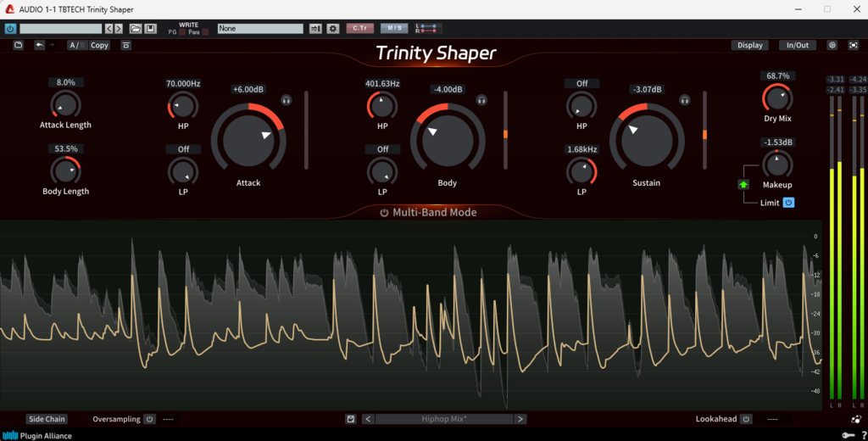Edit the Body HP frequency 401.63Hz
This screenshot has width=868, height=441.
coord(382,84)
